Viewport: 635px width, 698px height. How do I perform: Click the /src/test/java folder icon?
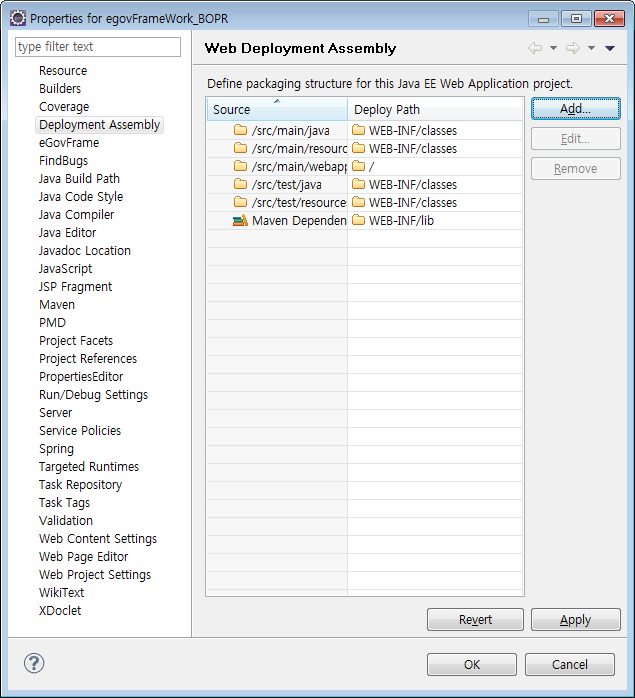click(240, 184)
